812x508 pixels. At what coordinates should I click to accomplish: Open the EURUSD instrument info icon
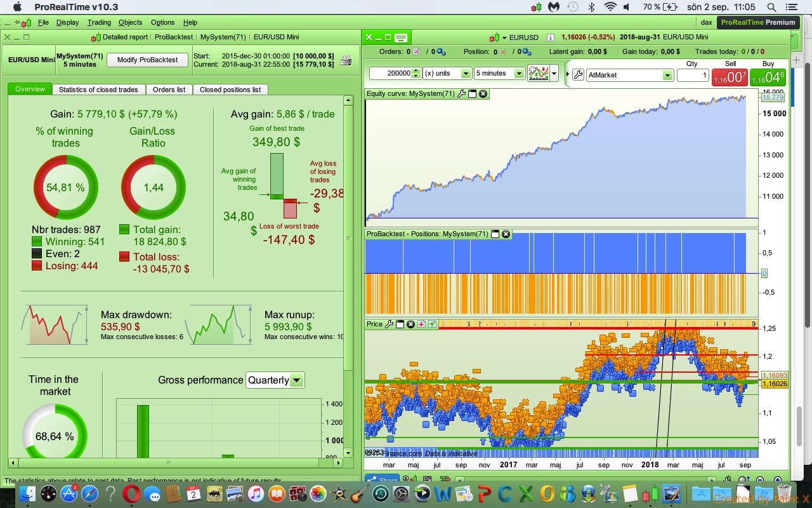click(x=550, y=37)
